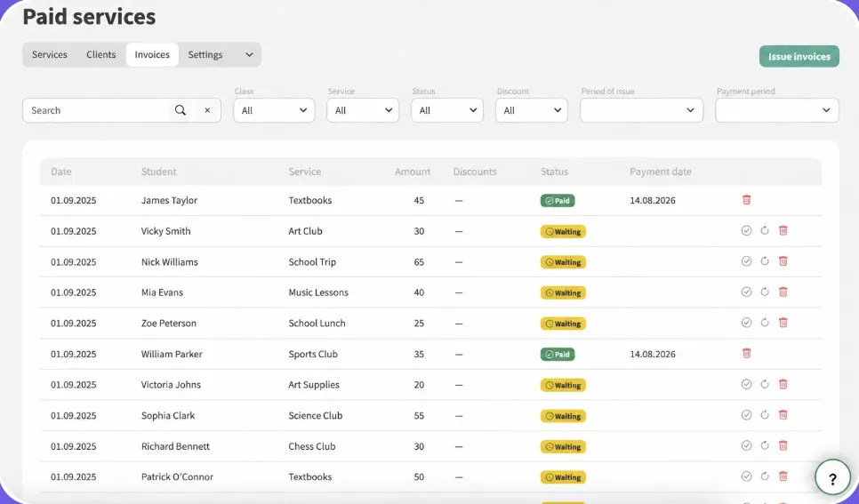The width and height of the screenshot is (859, 504).
Task: Delete Richard Bennett's Chess Club invoice
Action: 783,445
